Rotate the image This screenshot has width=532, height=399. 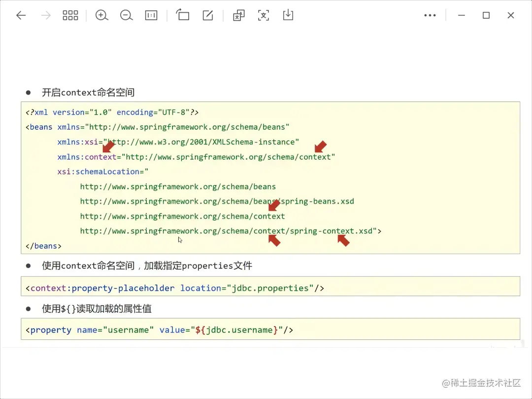[x=183, y=15]
